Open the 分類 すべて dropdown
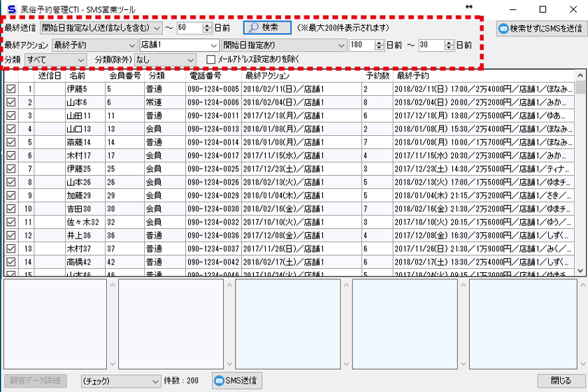 point(82,60)
